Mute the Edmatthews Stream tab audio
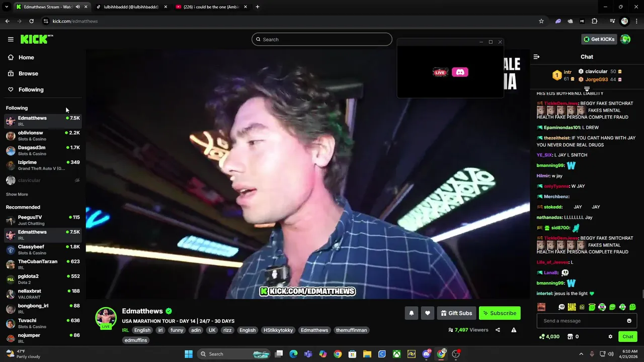The image size is (644, 362). coord(77,7)
